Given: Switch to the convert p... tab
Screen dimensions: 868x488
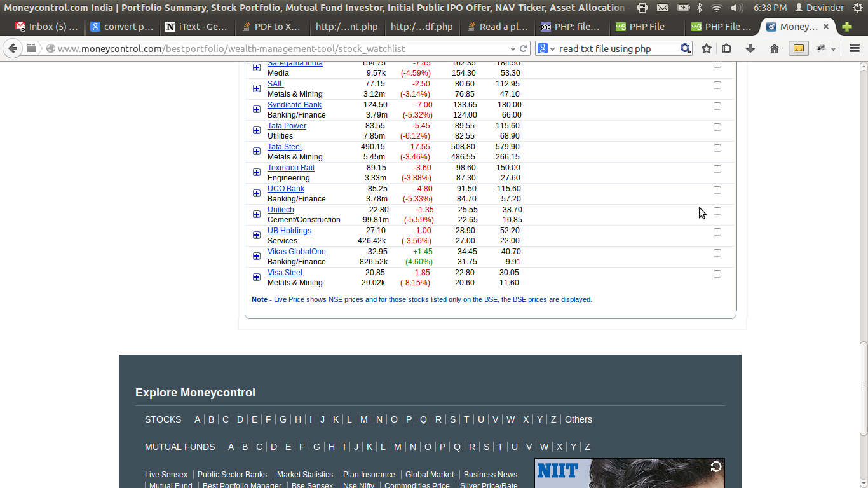Looking at the screenshot, I should (122, 27).
